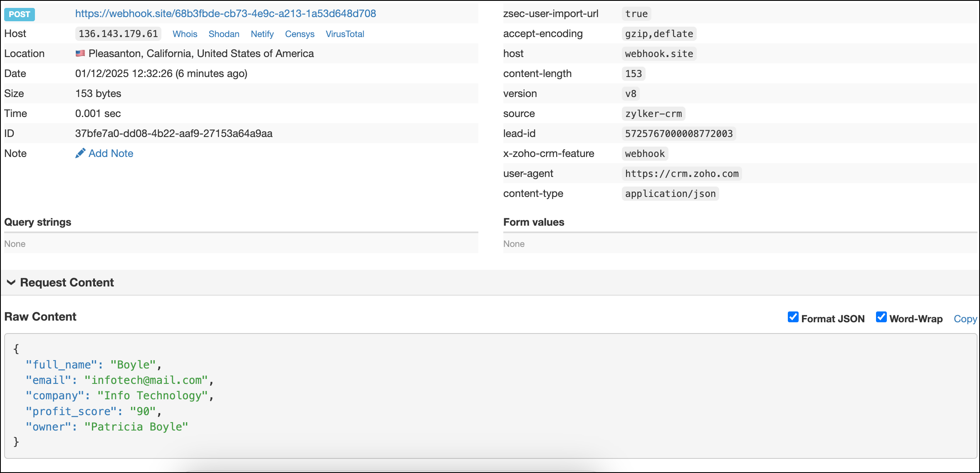980x473 pixels.
Task: Click the host IP 136.143.179.61
Action: tap(118, 34)
